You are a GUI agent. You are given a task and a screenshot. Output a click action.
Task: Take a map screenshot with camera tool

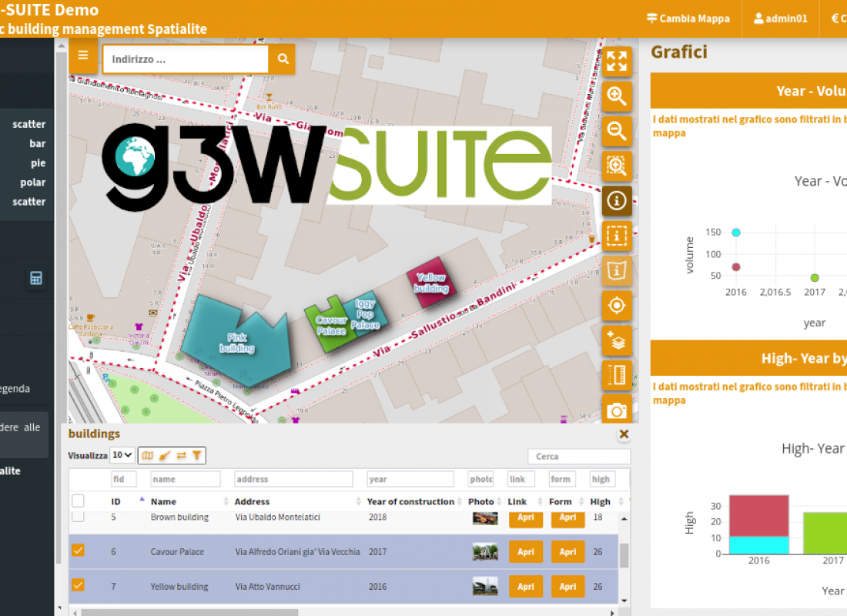[x=616, y=410]
